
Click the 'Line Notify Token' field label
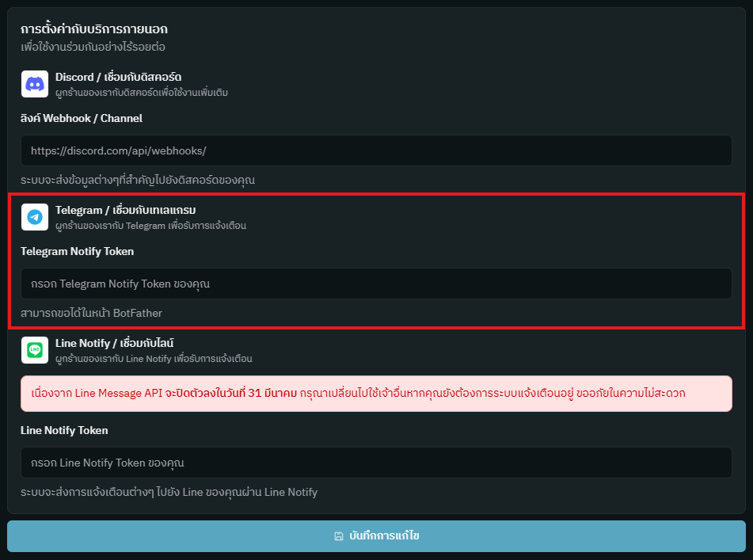click(65, 430)
